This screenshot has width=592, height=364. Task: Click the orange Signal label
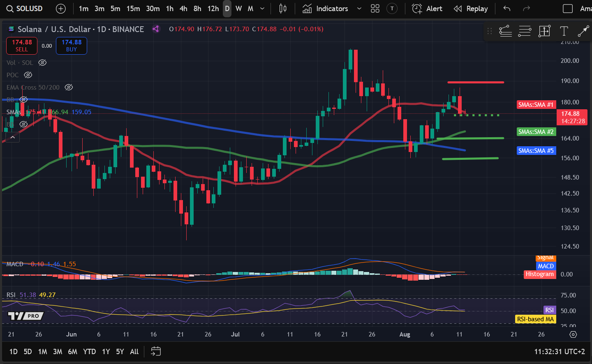pyautogui.click(x=546, y=258)
